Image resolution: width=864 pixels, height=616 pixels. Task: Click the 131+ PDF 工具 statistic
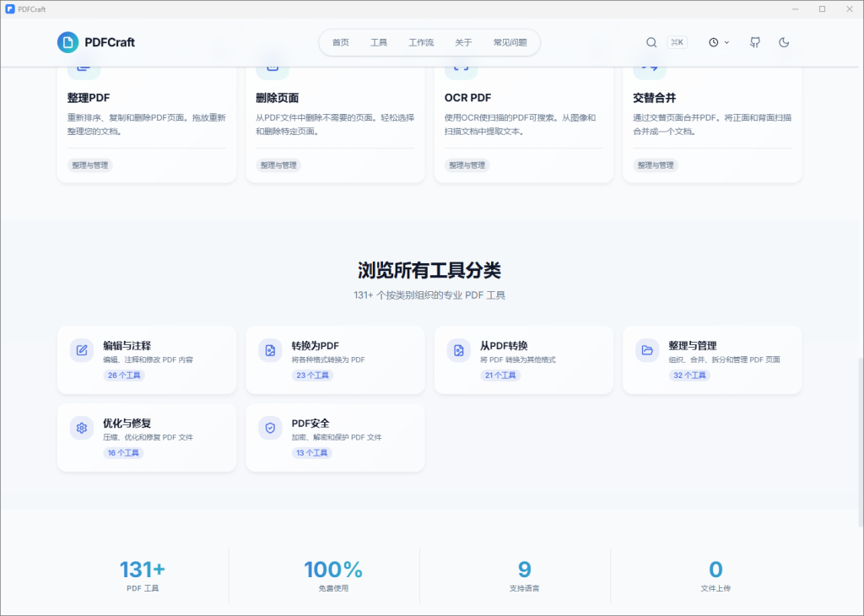click(x=143, y=575)
